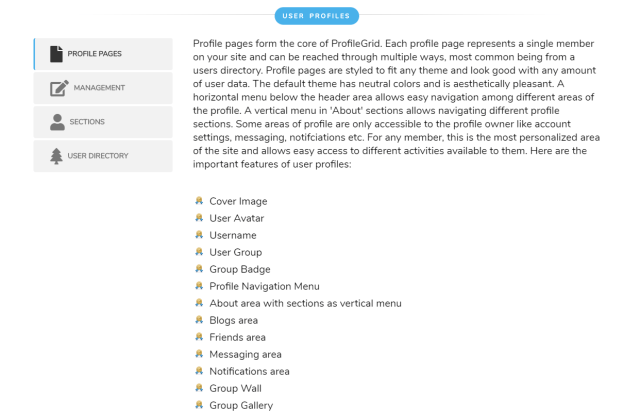
Task: Click the Management edit pencil icon
Action: click(58, 88)
